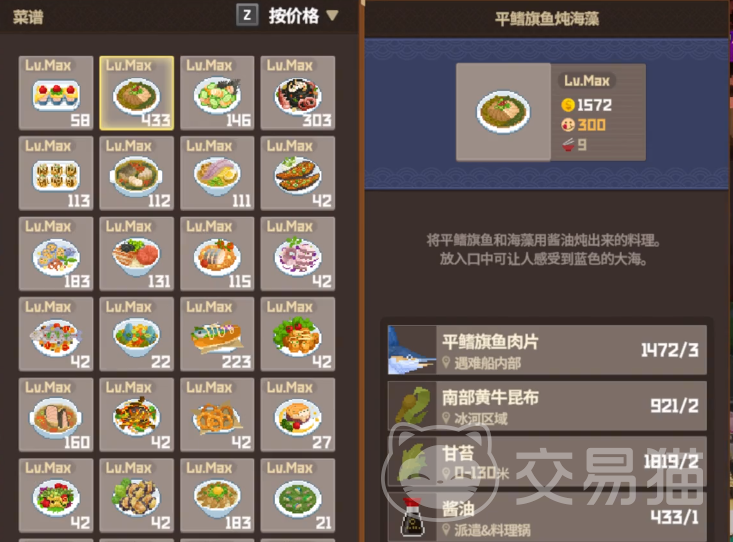Screen dimensions: 733x542
Task: Click the servings bowl icon
Action: tap(568, 145)
